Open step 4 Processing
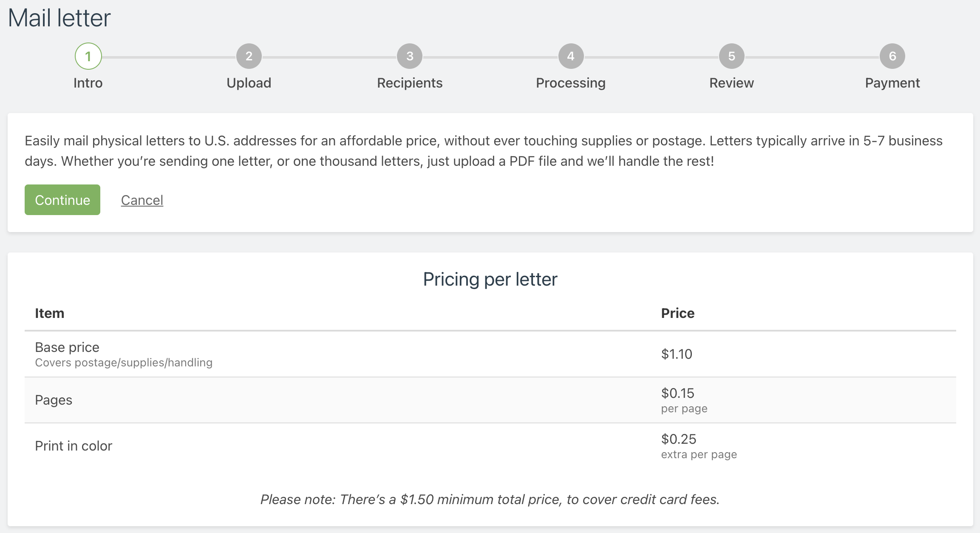 (571, 56)
